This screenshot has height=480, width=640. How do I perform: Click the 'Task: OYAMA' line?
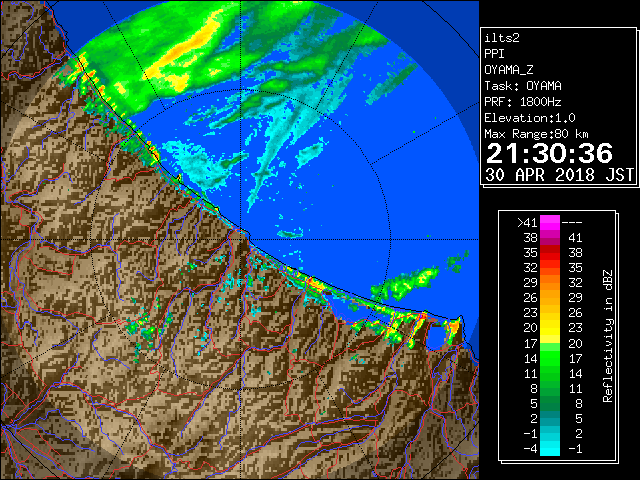coord(523,86)
